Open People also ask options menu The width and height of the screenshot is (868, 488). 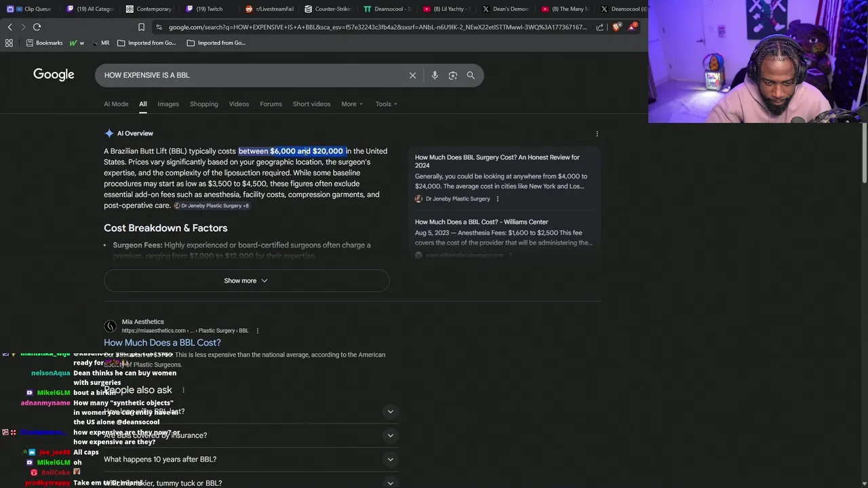tap(183, 390)
